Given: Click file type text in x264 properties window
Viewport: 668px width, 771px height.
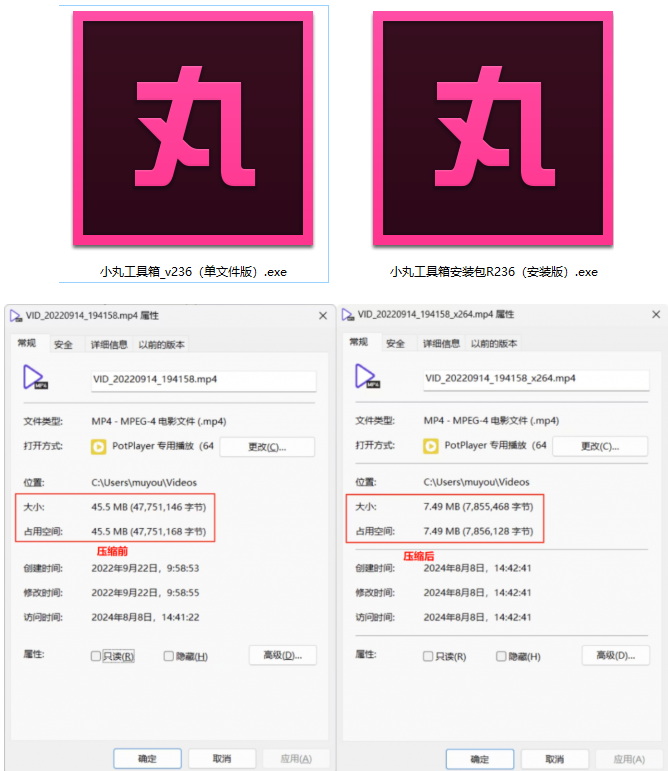Looking at the screenshot, I should [491, 421].
